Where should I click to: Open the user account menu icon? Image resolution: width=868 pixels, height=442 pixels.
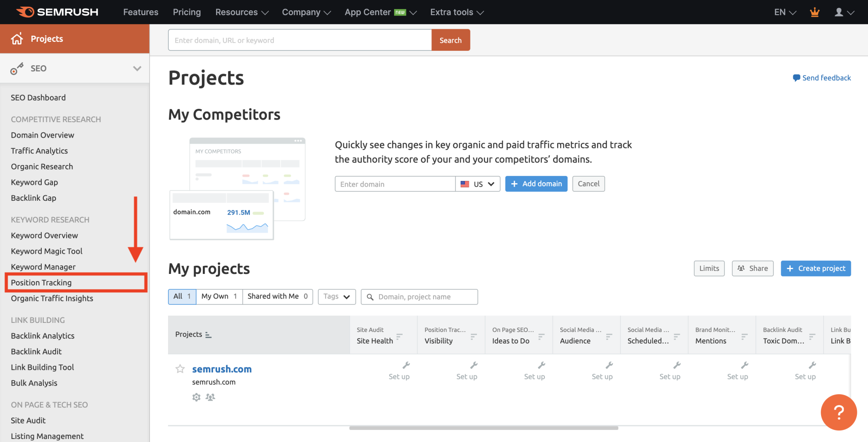pos(844,12)
